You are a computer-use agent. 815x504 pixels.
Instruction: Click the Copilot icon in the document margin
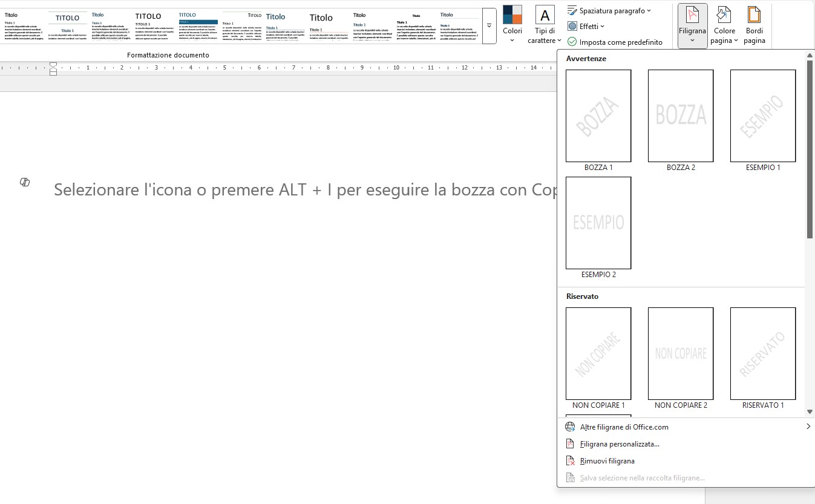(25, 182)
